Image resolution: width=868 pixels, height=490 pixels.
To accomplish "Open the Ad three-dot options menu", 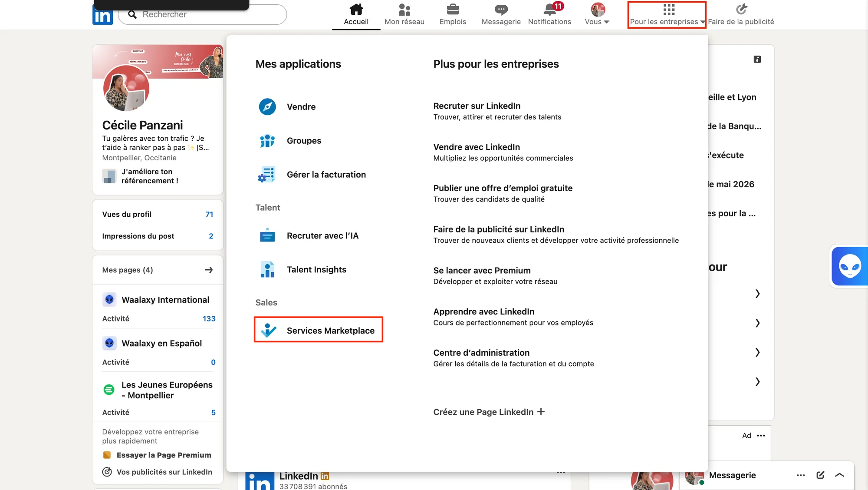I will tap(761, 436).
